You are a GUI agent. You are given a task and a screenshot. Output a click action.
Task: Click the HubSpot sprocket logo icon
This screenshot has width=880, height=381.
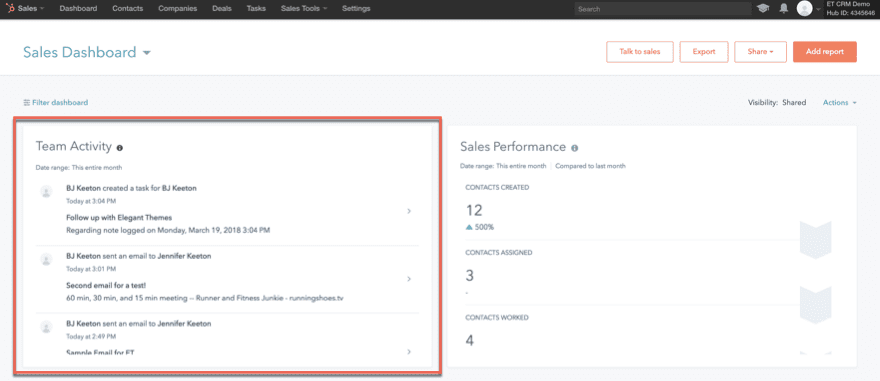coord(11,8)
